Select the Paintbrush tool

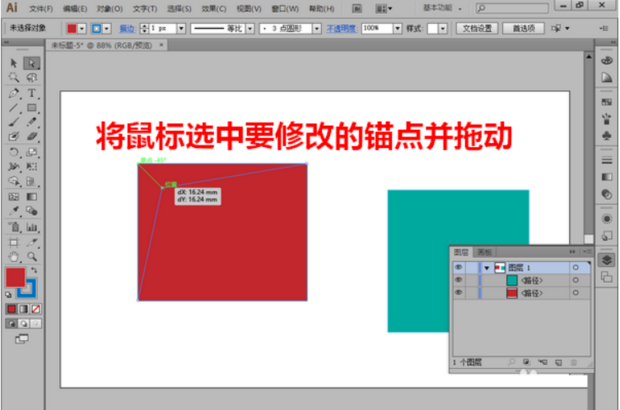(14, 122)
